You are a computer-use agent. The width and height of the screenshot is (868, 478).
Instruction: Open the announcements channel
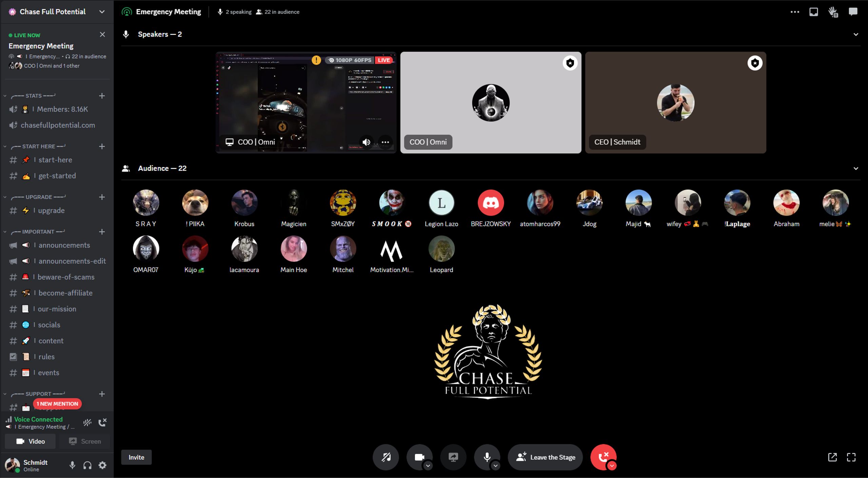[x=57, y=245]
